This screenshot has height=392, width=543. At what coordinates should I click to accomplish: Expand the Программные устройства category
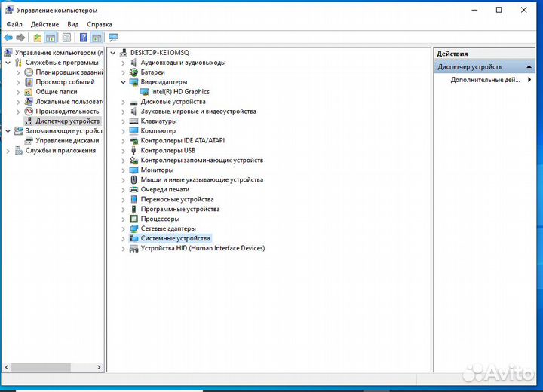[123, 209]
